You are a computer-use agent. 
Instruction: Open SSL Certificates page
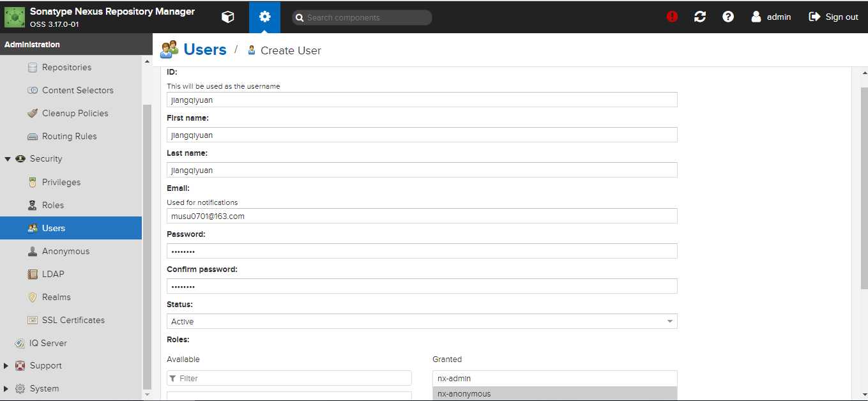pyautogui.click(x=71, y=321)
